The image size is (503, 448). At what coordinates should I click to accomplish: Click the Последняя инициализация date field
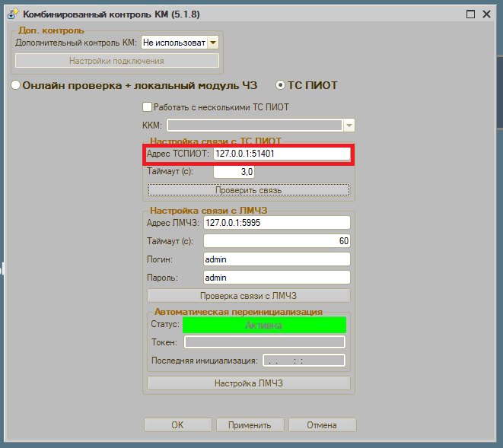coord(304,361)
